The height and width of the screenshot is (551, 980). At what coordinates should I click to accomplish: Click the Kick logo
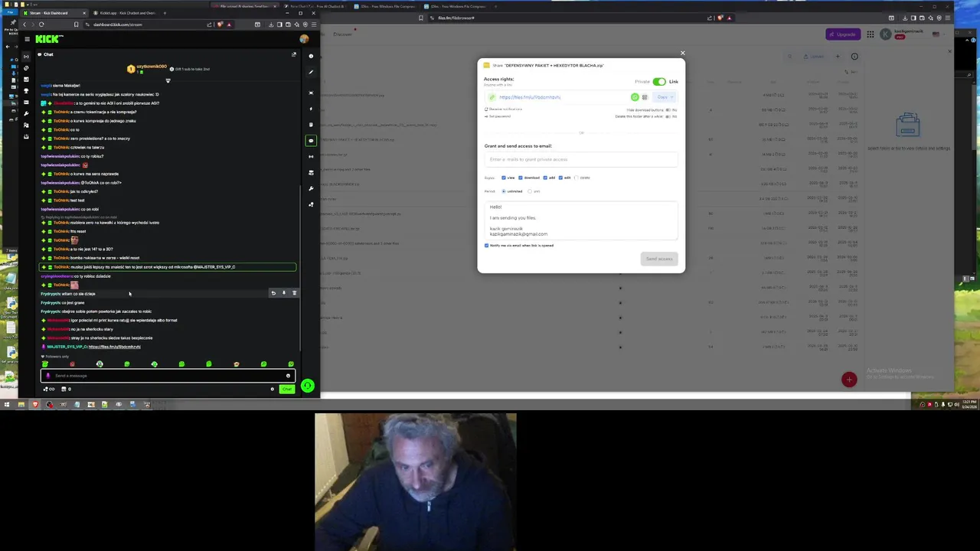coord(49,39)
